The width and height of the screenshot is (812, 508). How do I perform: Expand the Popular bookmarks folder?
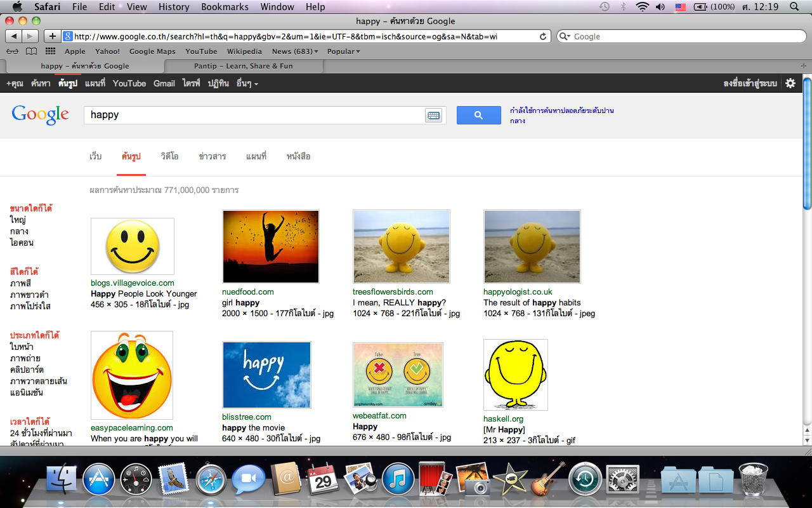pyautogui.click(x=343, y=51)
